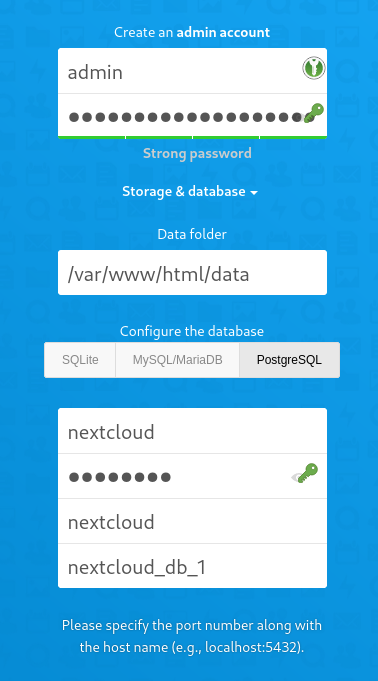This screenshot has height=681, width=378.
Task: Click the KeePassXC icon in the admin username field
Action: (x=314, y=68)
